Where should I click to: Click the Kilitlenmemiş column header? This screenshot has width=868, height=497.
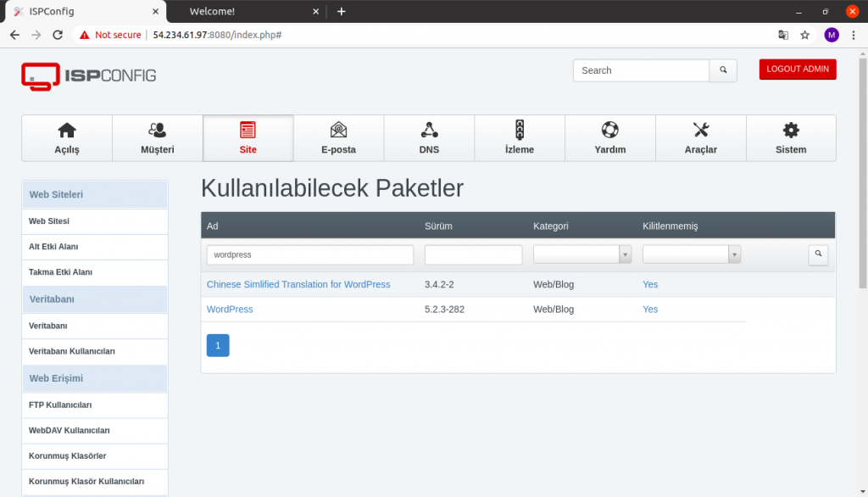click(670, 226)
